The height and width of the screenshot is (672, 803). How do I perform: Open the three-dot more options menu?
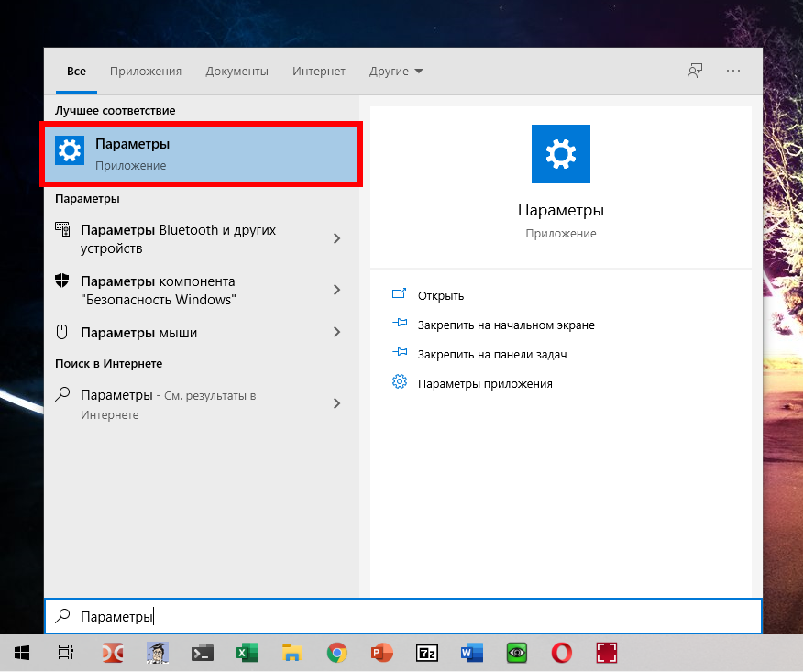pyautogui.click(x=732, y=71)
